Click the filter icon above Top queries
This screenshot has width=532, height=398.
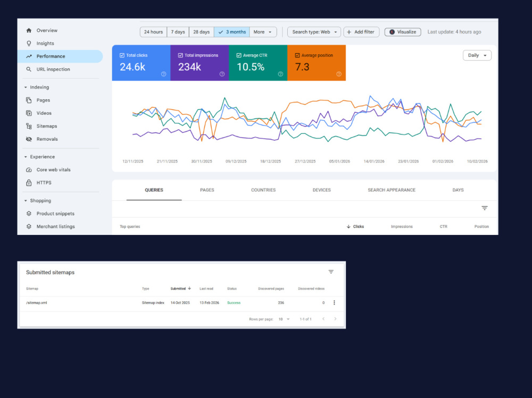pyautogui.click(x=485, y=208)
